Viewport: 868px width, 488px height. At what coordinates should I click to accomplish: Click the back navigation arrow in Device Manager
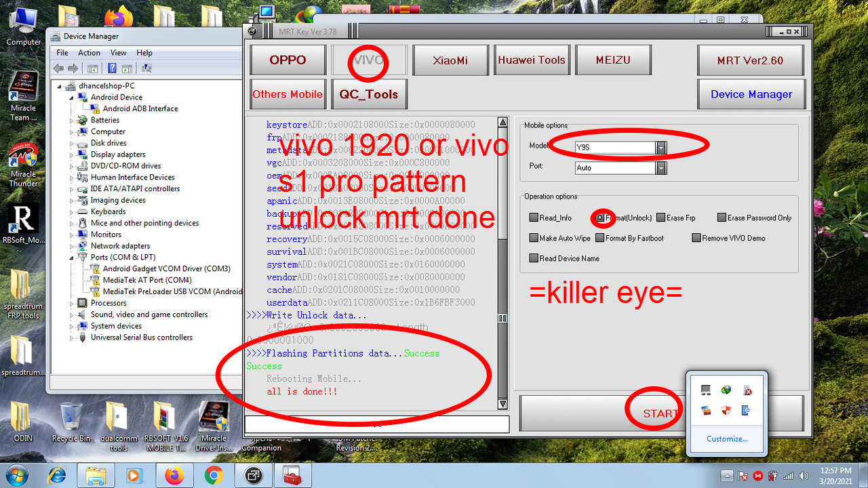(x=58, y=68)
